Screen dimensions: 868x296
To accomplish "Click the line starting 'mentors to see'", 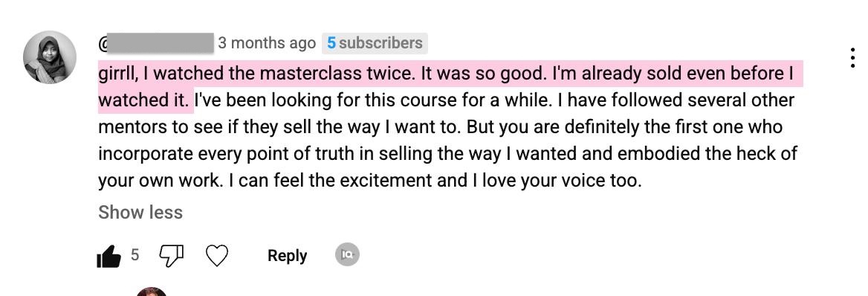I will click(x=440, y=127).
